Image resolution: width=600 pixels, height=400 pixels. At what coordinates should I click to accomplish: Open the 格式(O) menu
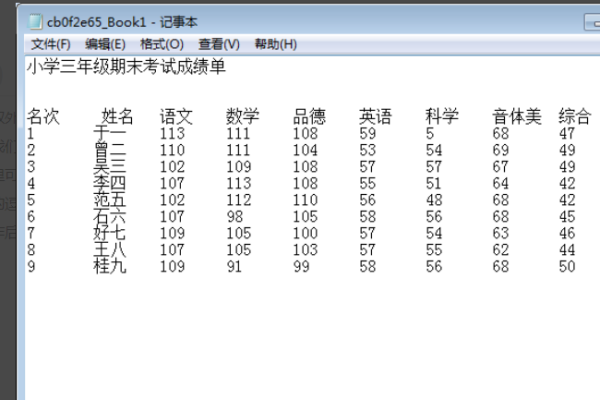click(162, 44)
